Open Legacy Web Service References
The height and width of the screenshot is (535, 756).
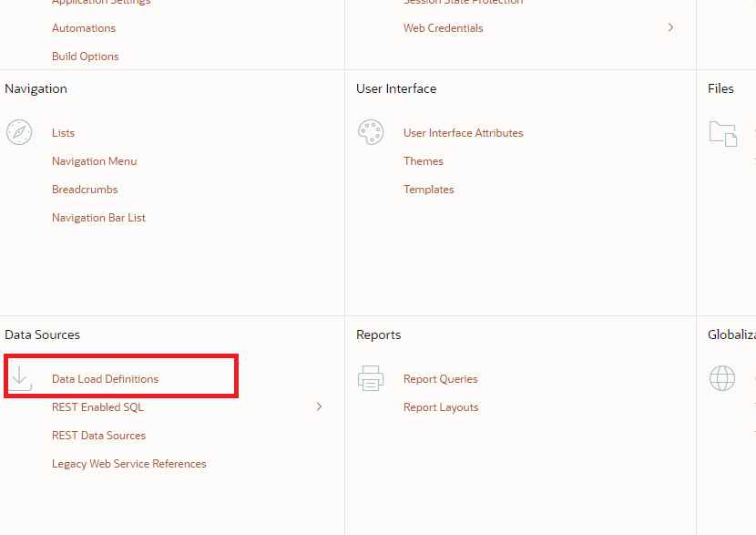click(128, 464)
